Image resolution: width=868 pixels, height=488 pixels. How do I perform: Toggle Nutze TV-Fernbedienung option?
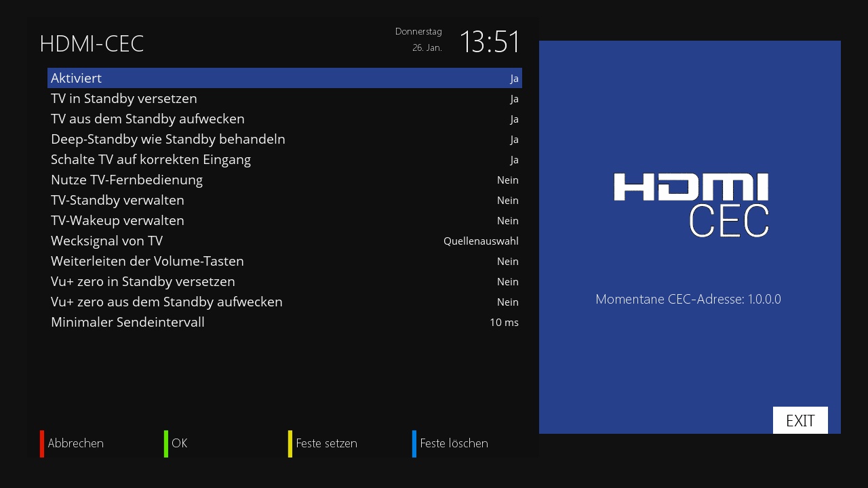pyautogui.click(x=285, y=180)
